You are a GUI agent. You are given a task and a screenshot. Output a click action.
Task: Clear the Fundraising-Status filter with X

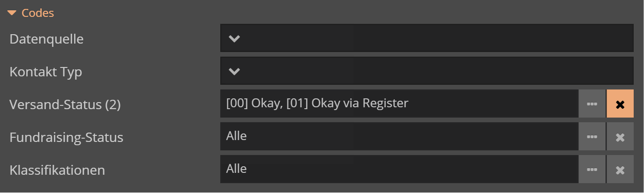pos(620,137)
